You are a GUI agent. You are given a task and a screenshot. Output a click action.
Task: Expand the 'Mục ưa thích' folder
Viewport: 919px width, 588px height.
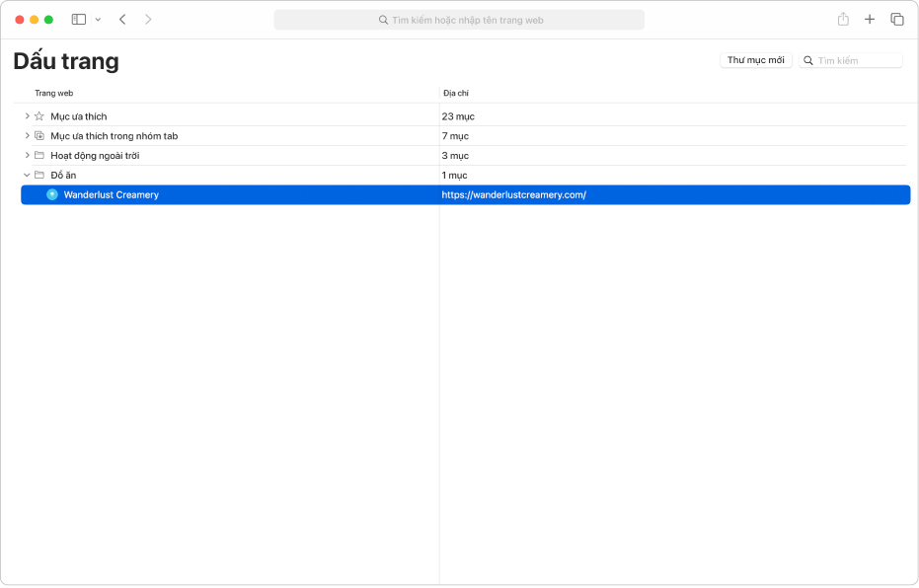pos(27,116)
